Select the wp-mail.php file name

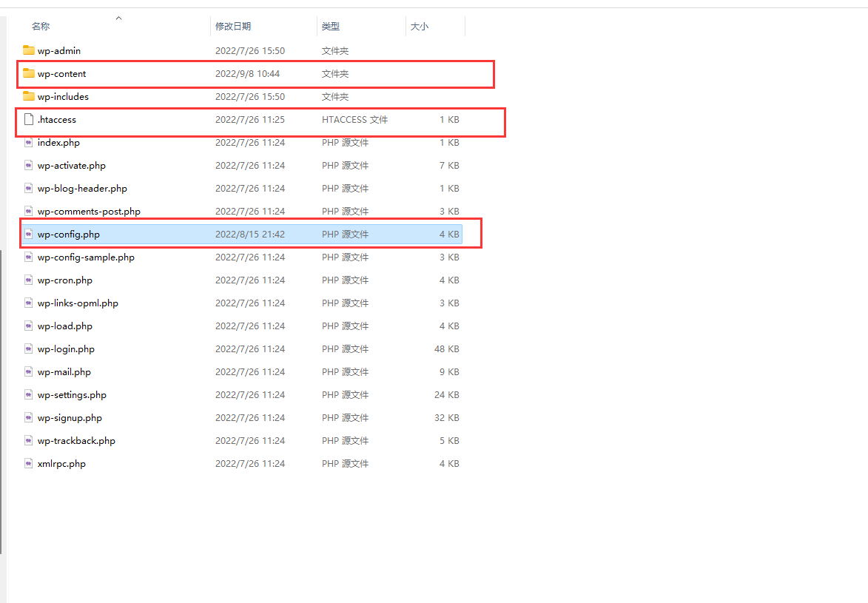(64, 372)
